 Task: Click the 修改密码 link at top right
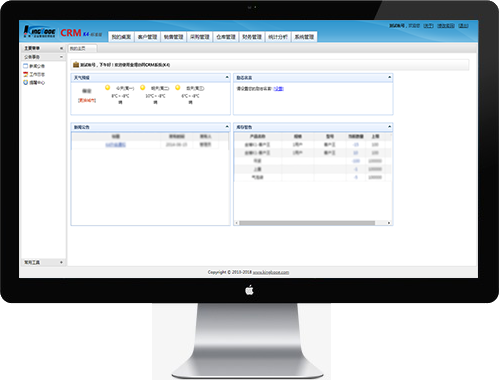click(x=446, y=26)
